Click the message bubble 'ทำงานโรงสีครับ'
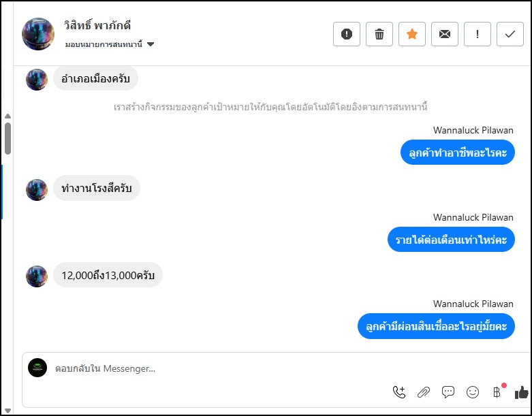 [x=96, y=189]
